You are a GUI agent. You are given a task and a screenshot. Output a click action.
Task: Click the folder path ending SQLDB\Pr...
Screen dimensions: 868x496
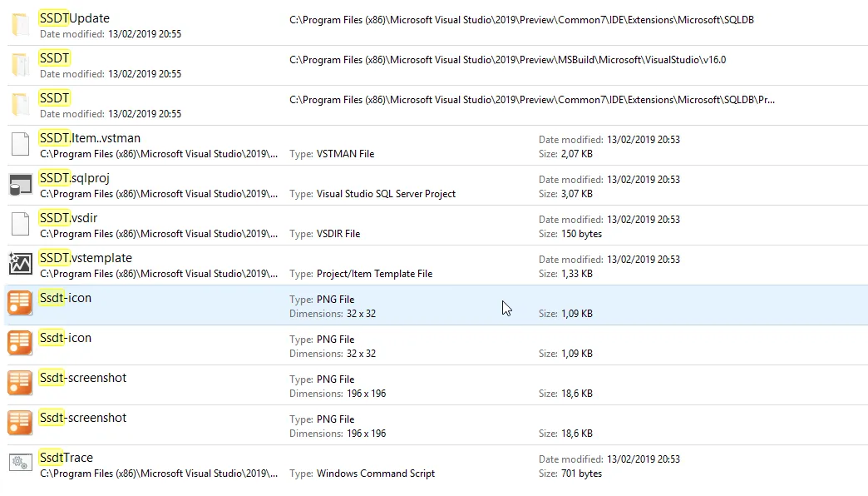click(532, 100)
